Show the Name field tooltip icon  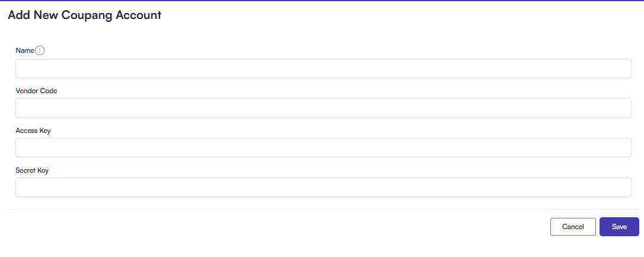click(40, 51)
